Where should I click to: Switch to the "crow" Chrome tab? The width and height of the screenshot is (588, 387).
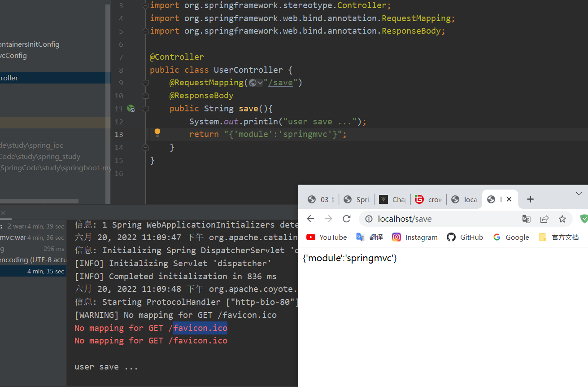[x=428, y=199]
